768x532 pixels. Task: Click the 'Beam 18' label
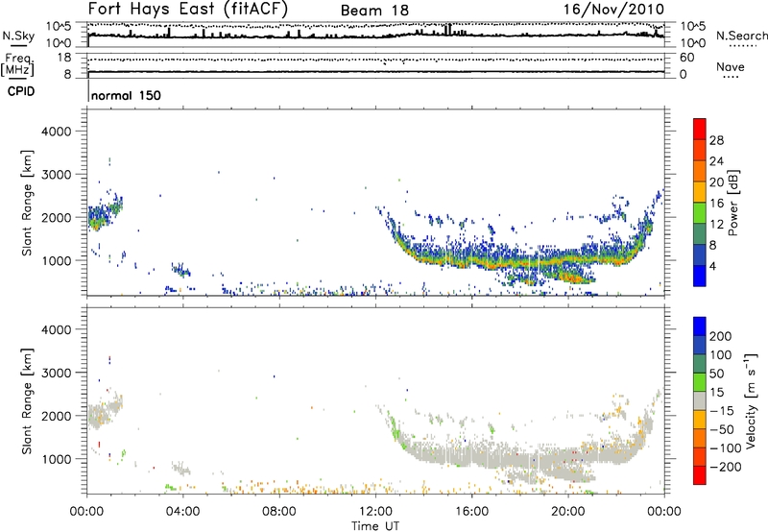click(x=374, y=11)
